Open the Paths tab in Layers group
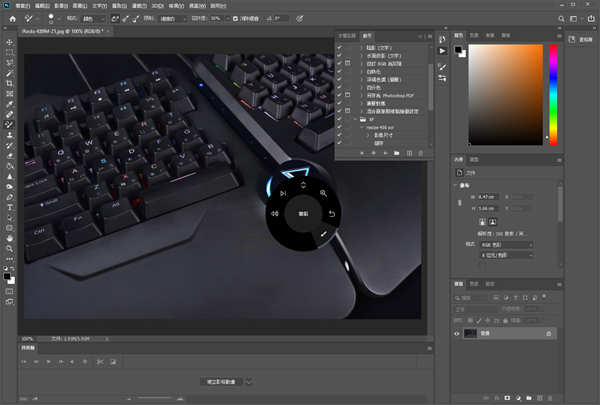This screenshot has width=600, height=405. (x=490, y=284)
